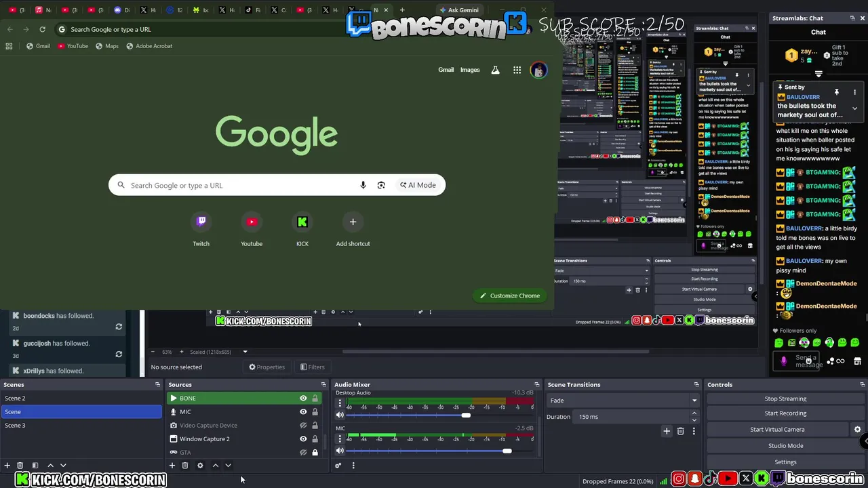Viewport: 868px width, 488px height.
Task: Remove scene transition with trash icon
Action: click(680, 431)
